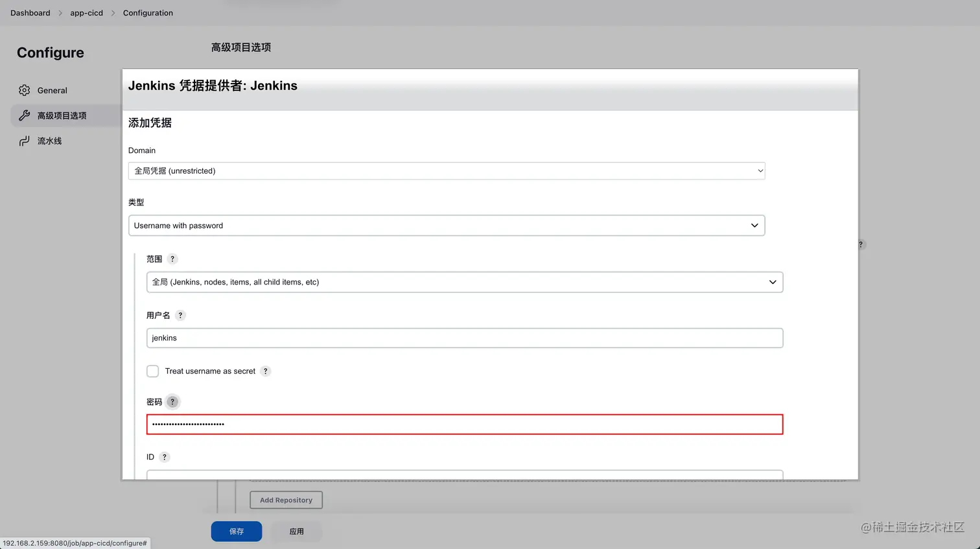Click the General gear icon in sidebar
This screenshot has height=549, width=980.
tap(25, 90)
